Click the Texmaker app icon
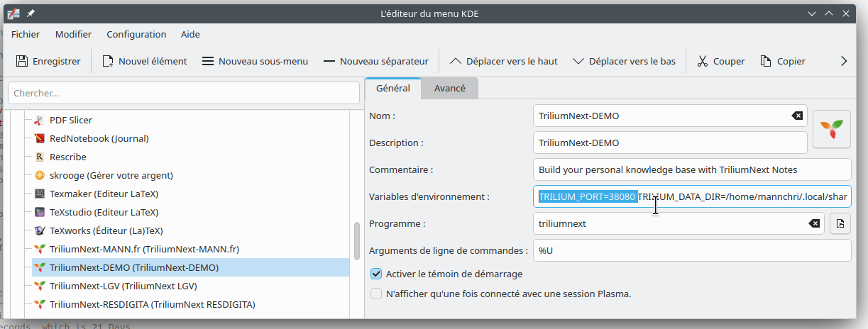The width and height of the screenshot is (868, 329). 40,194
